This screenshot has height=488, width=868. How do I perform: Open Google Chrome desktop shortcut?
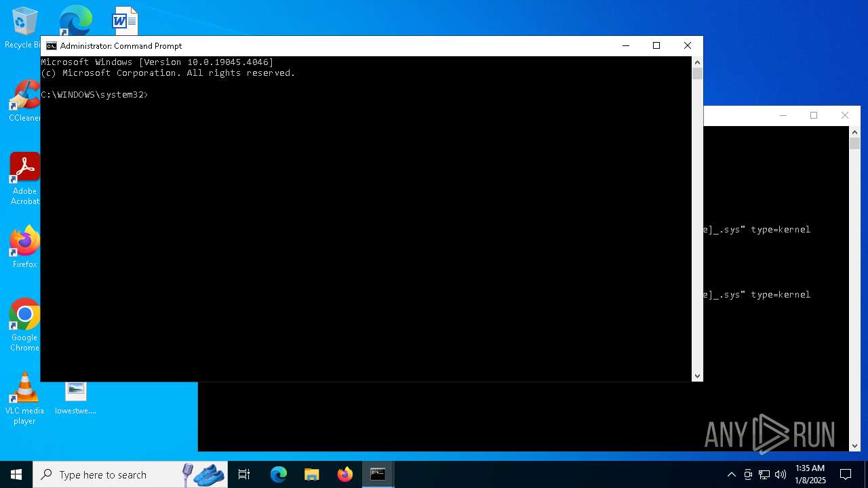pos(24,325)
